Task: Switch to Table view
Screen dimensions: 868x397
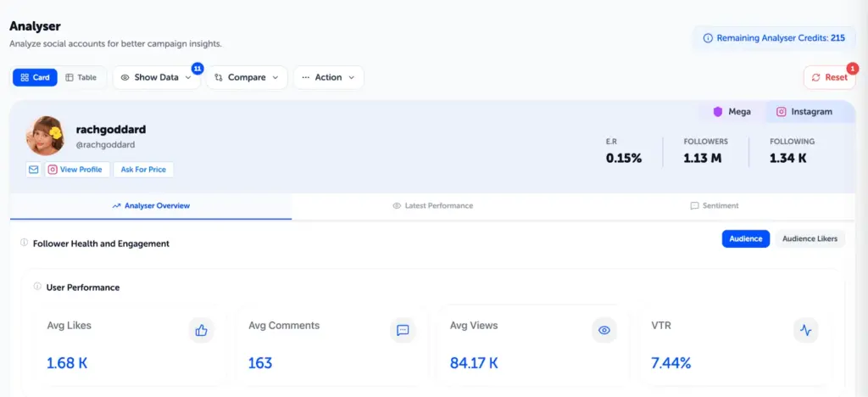Action: pos(81,77)
